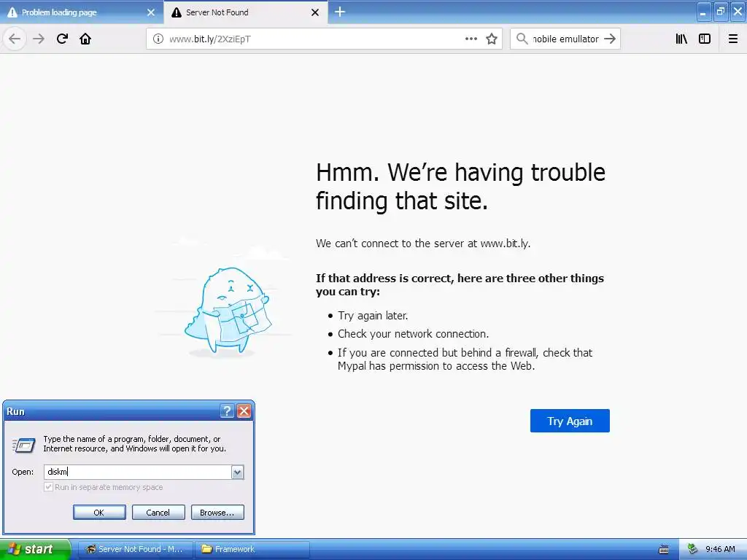Select 'Server Not Found' taskbar button
747x560 pixels.
pos(135,549)
